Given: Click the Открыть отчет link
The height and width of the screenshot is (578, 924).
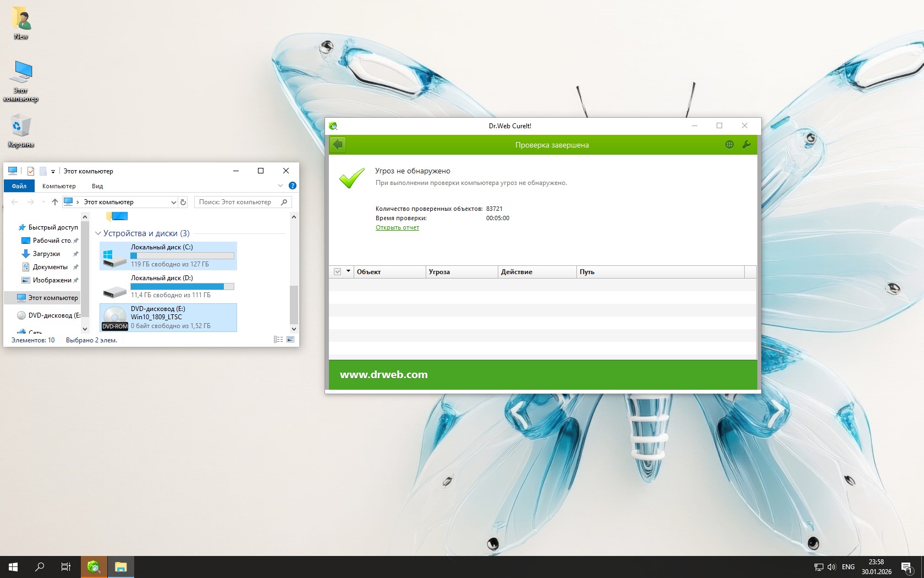Looking at the screenshot, I should [397, 227].
